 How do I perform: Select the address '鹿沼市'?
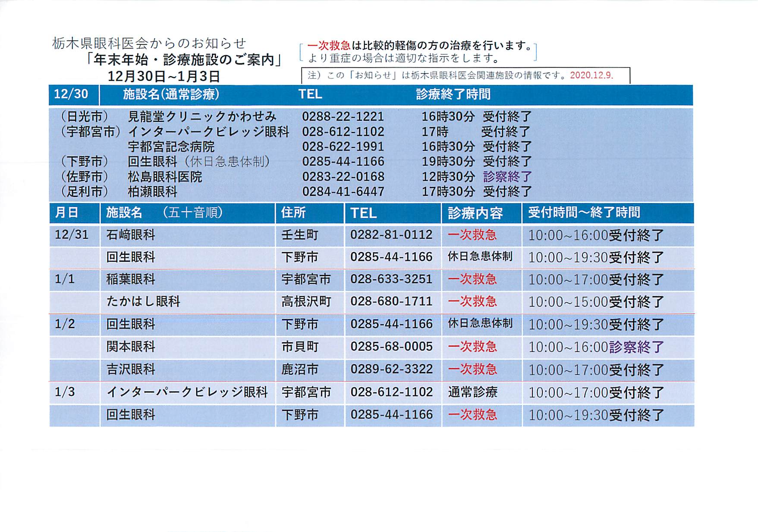coord(300,369)
